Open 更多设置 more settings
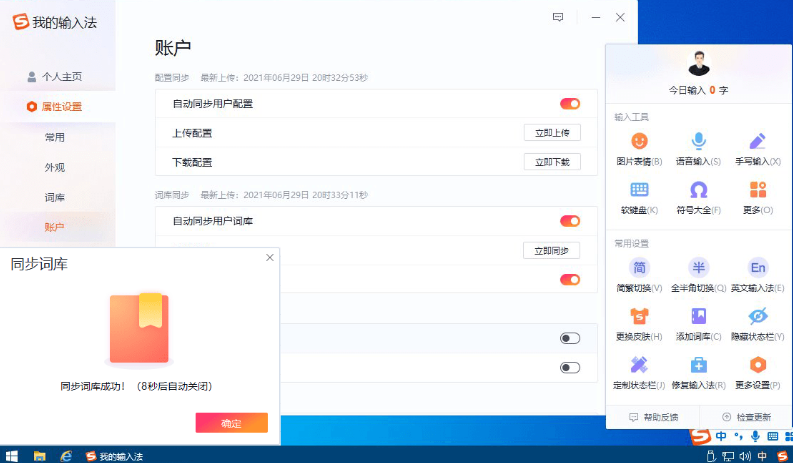793x463 pixels. tap(758, 373)
